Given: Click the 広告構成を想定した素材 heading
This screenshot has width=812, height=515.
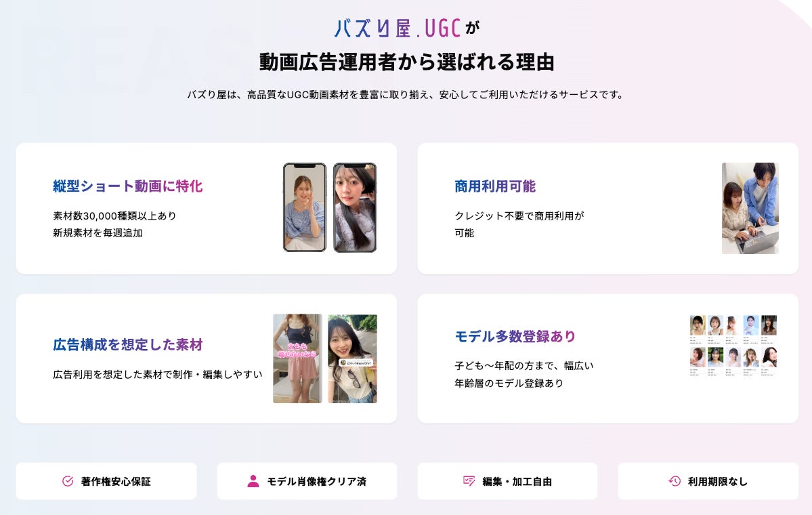Looking at the screenshot, I should (127, 344).
